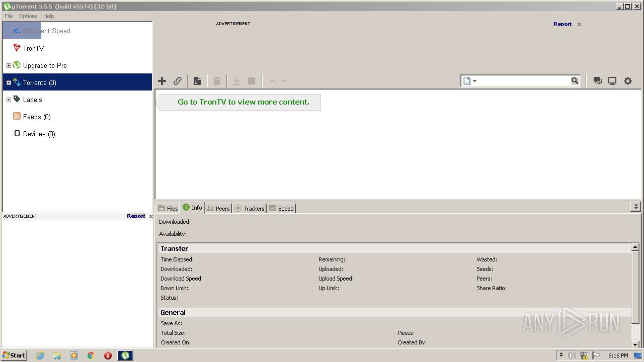Click the Devices phone icon
Screen dimensions: 644x362
(17, 133)
